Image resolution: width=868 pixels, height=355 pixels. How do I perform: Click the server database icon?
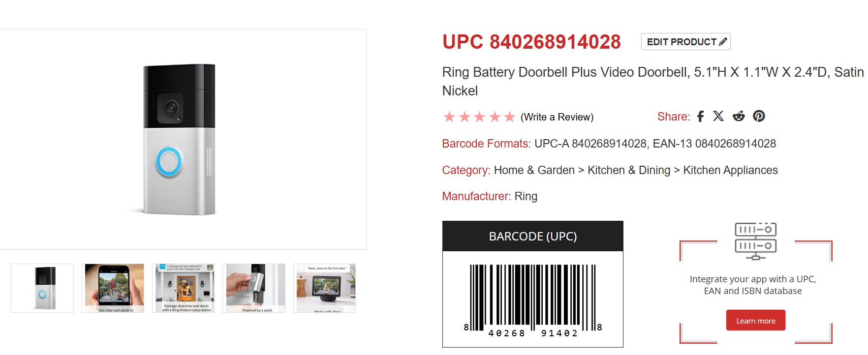point(755,240)
